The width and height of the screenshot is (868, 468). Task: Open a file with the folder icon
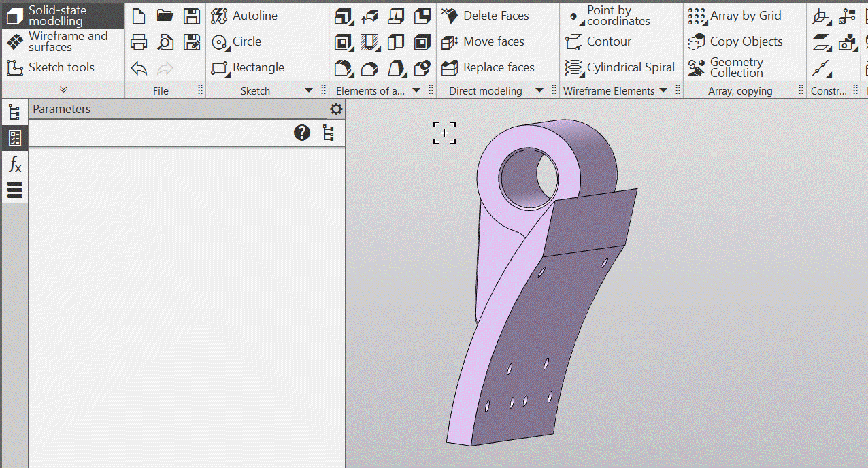pyautogui.click(x=165, y=16)
